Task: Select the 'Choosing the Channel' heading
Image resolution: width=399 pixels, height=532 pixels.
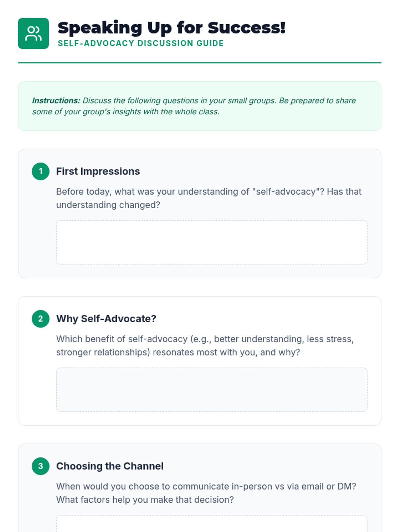Action: click(x=110, y=466)
